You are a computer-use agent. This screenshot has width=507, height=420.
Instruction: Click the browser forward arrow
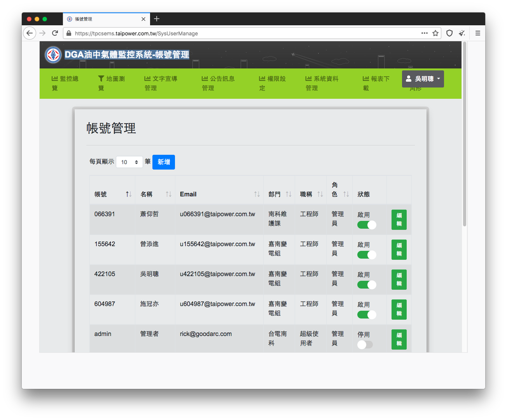click(42, 33)
